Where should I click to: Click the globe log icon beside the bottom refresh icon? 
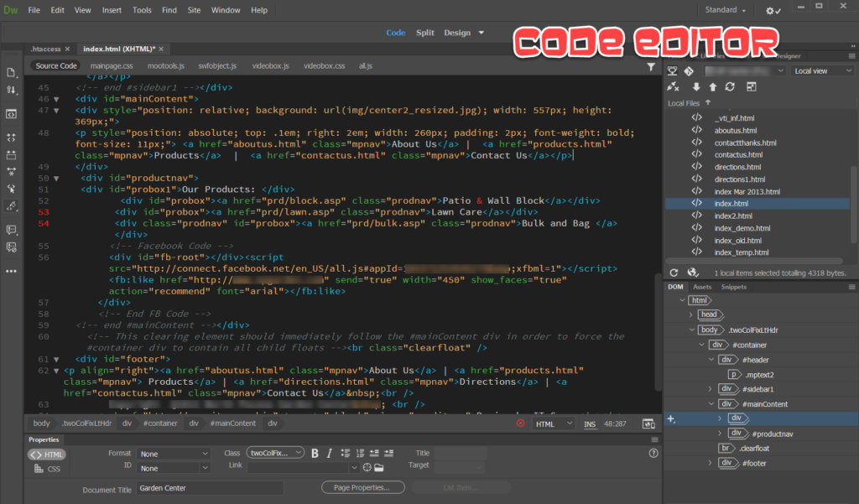tap(693, 273)
